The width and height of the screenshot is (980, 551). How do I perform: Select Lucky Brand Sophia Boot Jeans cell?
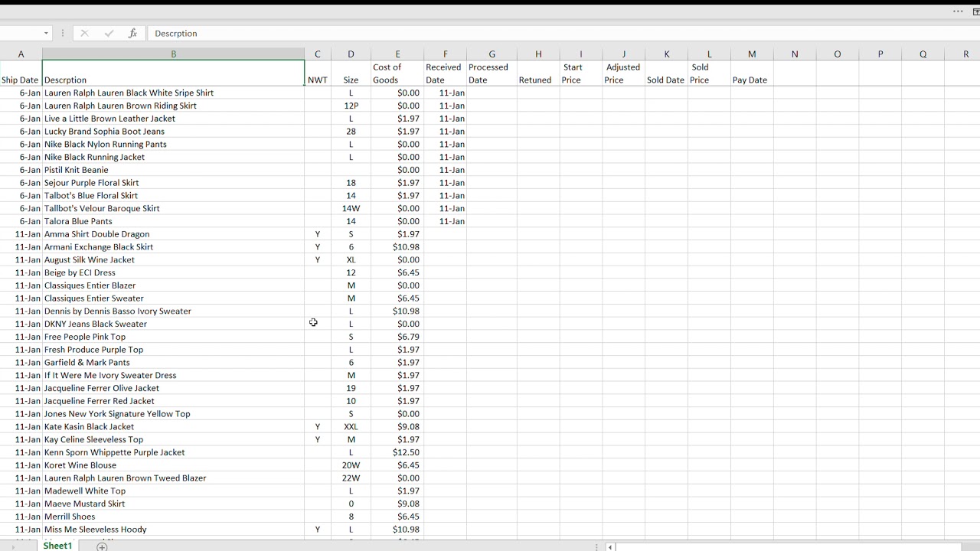173,132
